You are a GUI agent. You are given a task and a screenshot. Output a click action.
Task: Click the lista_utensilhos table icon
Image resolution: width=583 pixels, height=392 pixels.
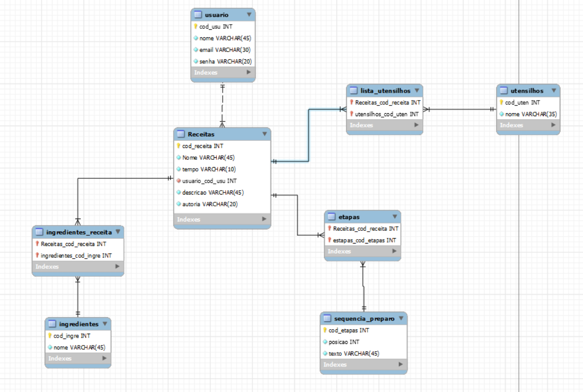point(354,91)
